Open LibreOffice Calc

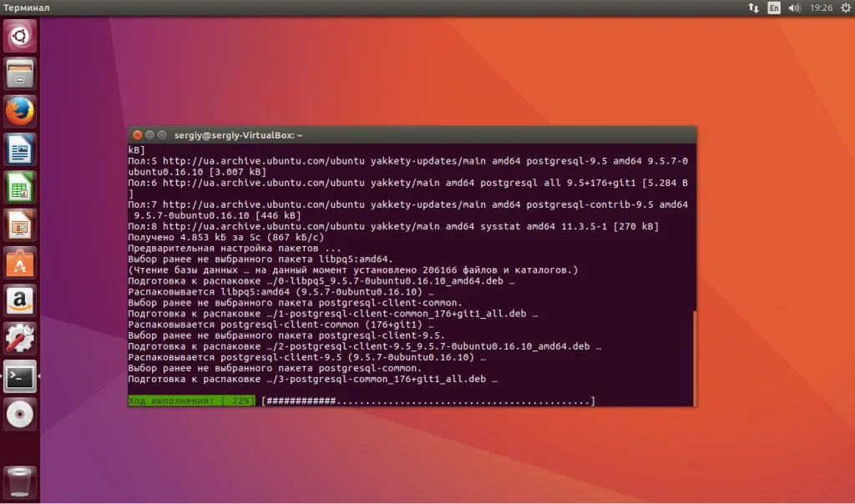[x=20, y=188]
